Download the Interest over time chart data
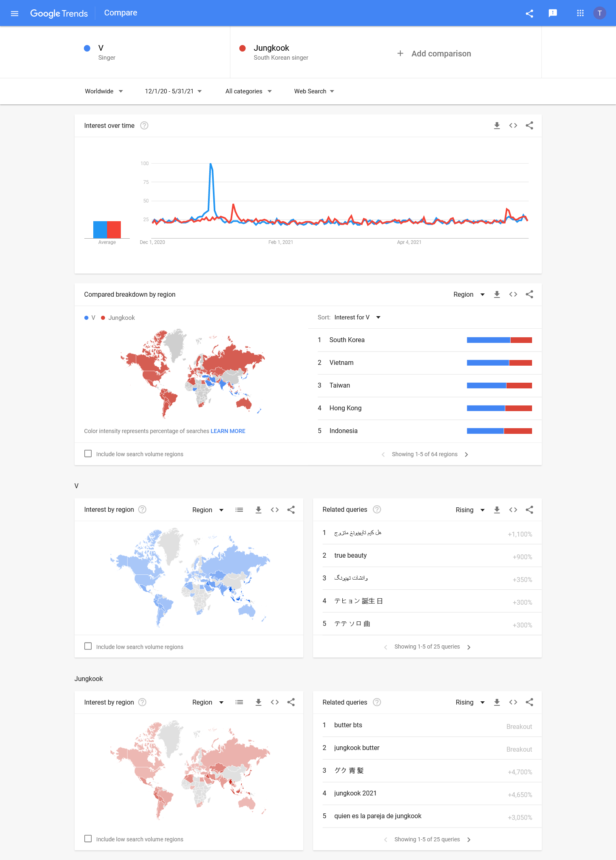 pyautogui.click(x=497, y=126)
